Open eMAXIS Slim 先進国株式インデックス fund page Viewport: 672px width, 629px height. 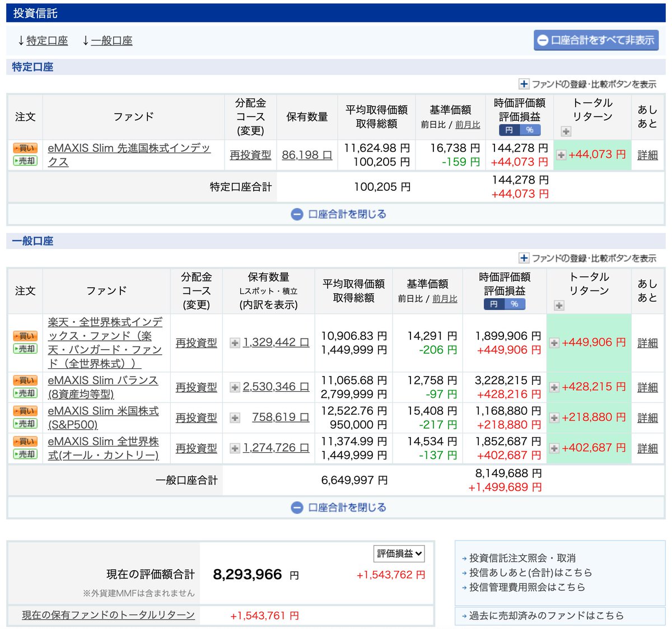tap(129, 155)
